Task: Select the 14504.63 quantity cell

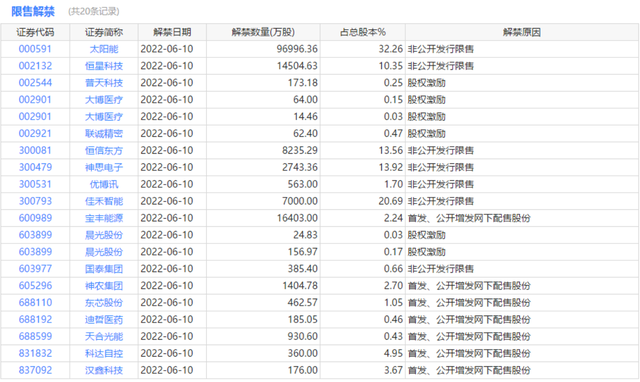Action: click(x=297, y=66)
